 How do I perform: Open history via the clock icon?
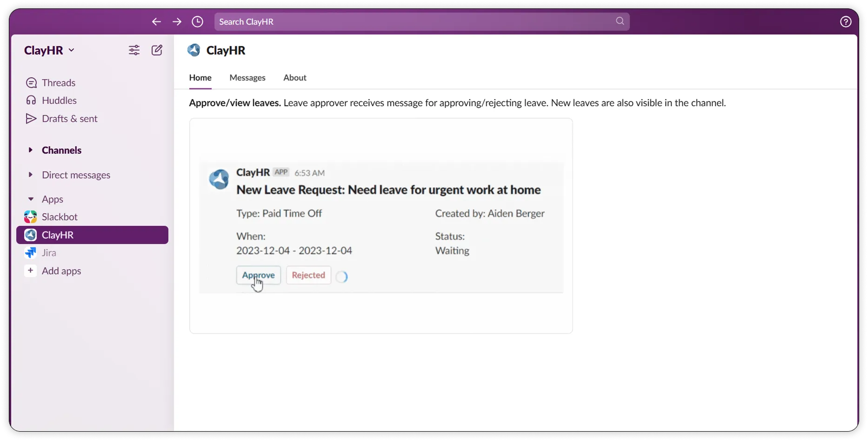coord(197,21)
